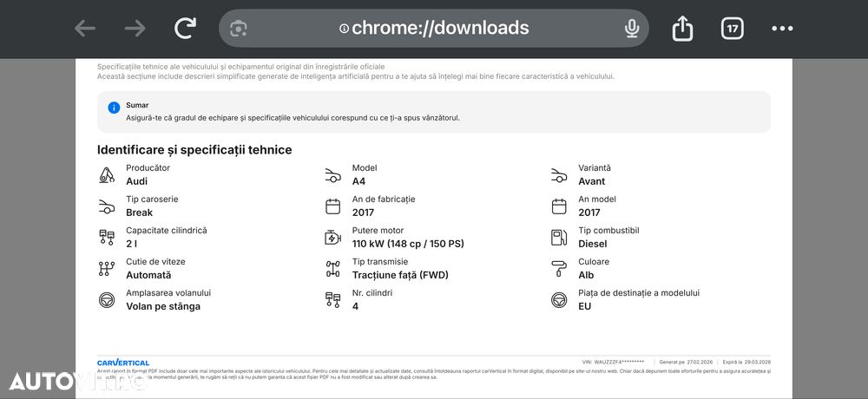Click the Model car icon
This screenshot has width=868, height=399.
tap(332, 175)
